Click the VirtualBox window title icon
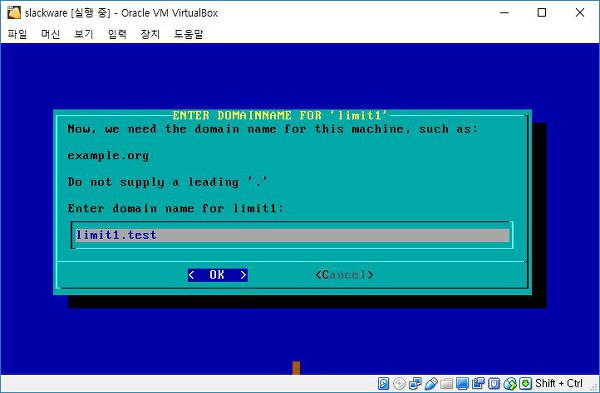 pyautogui.click(x=13, y=13)
